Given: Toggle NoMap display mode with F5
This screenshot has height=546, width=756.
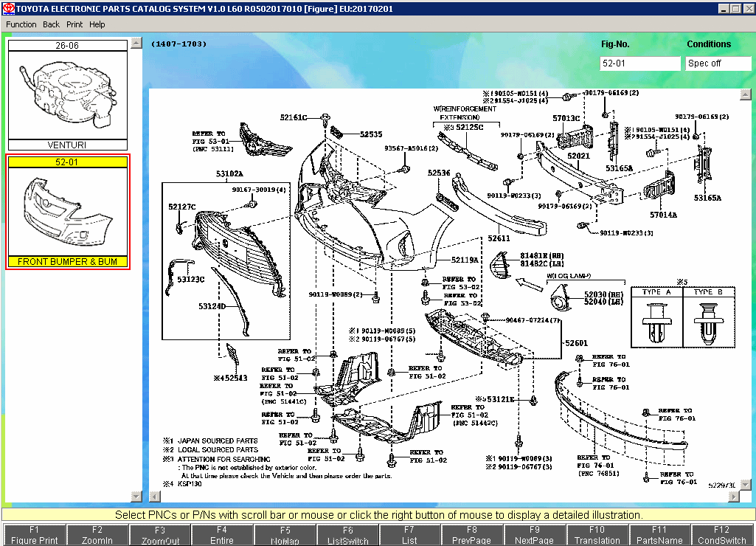Looking at the screenshot, I should (x=285, y=533).
